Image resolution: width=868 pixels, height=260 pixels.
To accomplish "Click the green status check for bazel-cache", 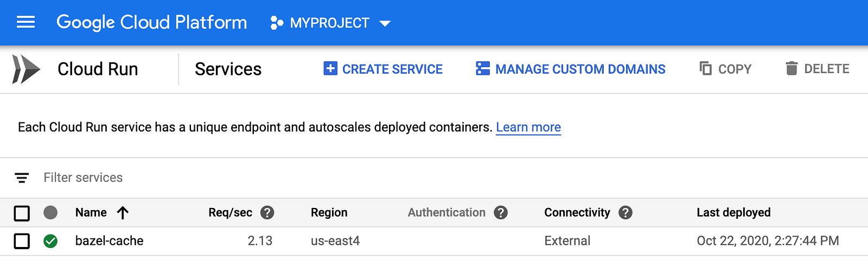I will (x=50, y=241).
